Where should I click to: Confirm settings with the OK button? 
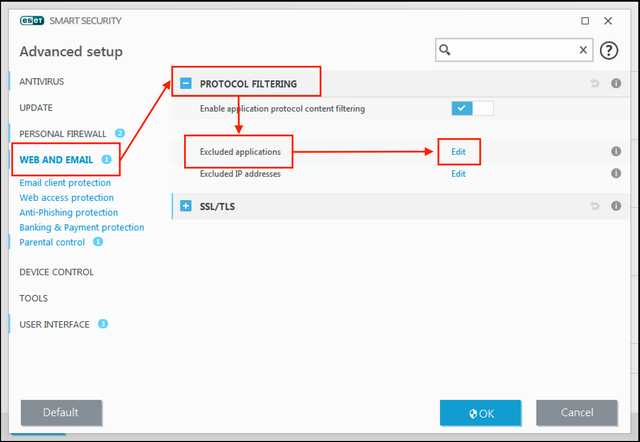click(480, 412)
